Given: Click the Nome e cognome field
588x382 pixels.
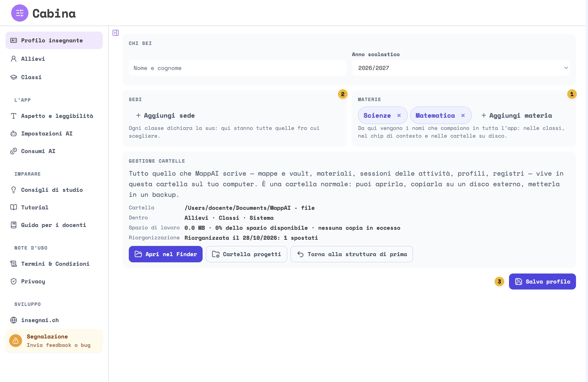Looking at the screenshot, I should [237, 68].
